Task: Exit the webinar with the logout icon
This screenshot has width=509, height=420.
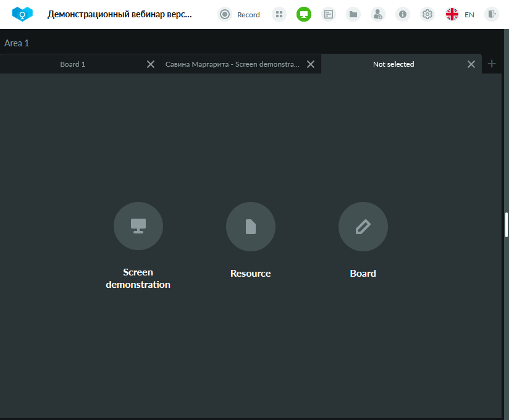Action: pos(492,14)
